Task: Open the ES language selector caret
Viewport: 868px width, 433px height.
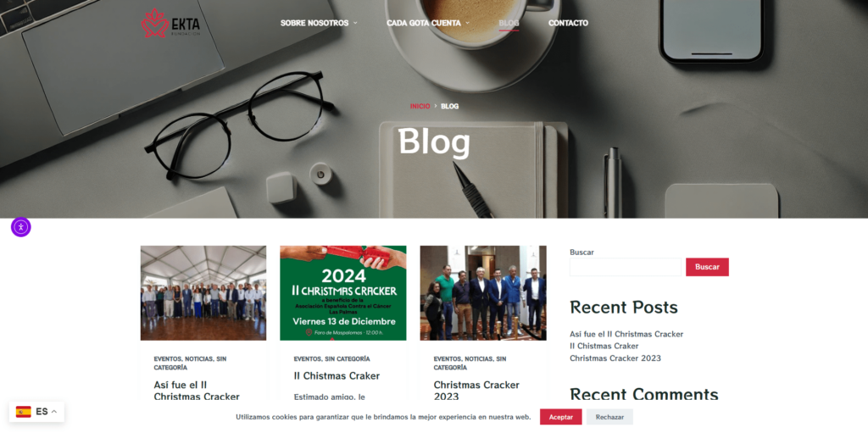Action: 54,412
